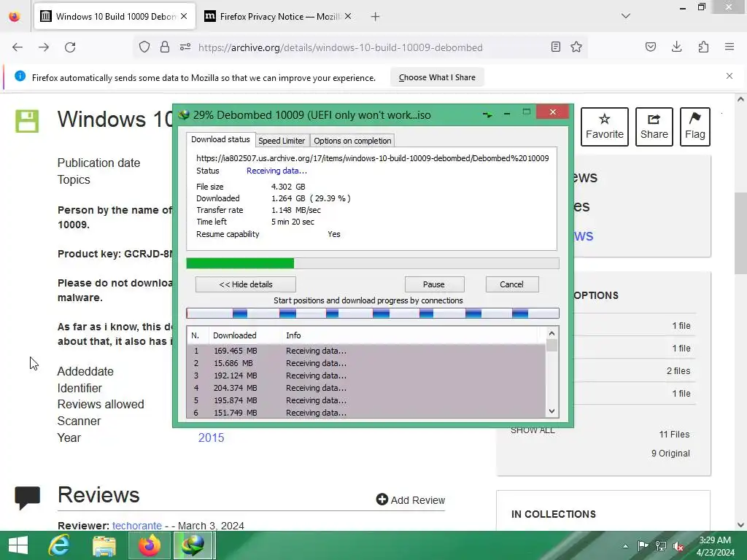Close the Windows 10 Build 10009 tab
This screenshot has height=560, width=747.
[184, 16]
